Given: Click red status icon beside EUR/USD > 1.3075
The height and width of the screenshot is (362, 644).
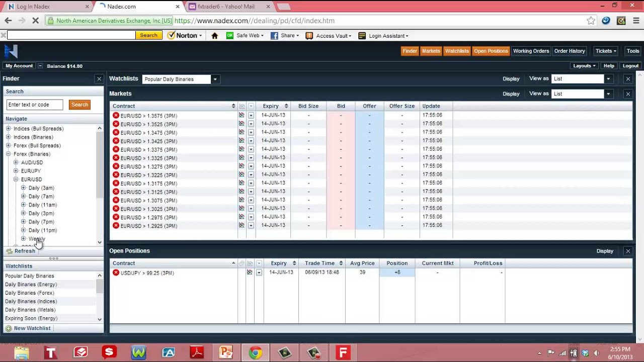Looking at the screenshot, I should click(x=116, y=200).
